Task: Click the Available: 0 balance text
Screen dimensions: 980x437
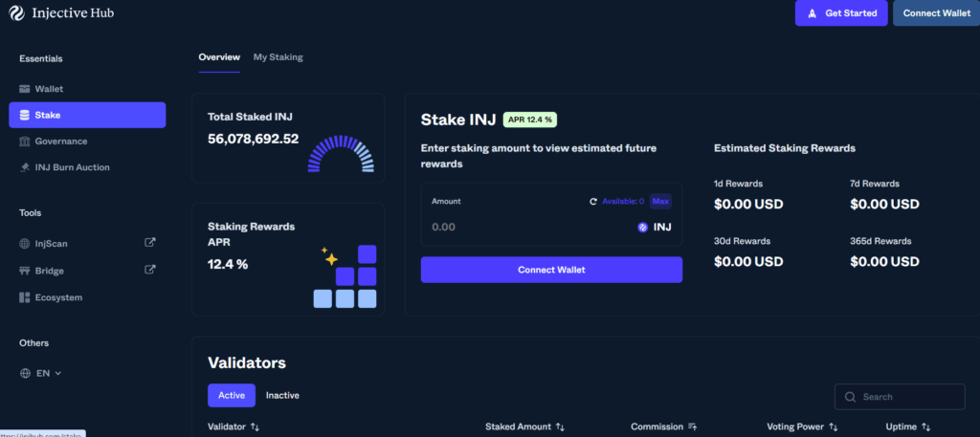Action: pyautogui.click(x=623, y=201)
